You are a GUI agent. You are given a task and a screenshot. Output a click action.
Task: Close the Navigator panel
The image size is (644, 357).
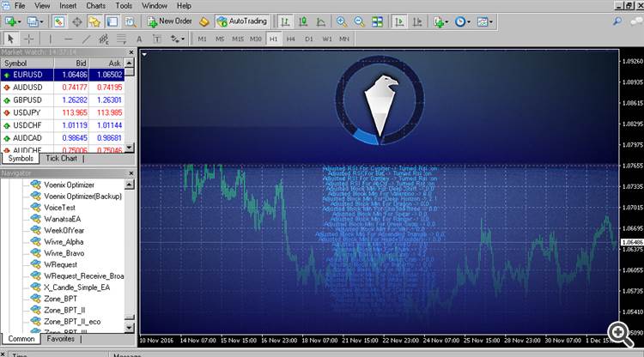(x=131, y=173)
